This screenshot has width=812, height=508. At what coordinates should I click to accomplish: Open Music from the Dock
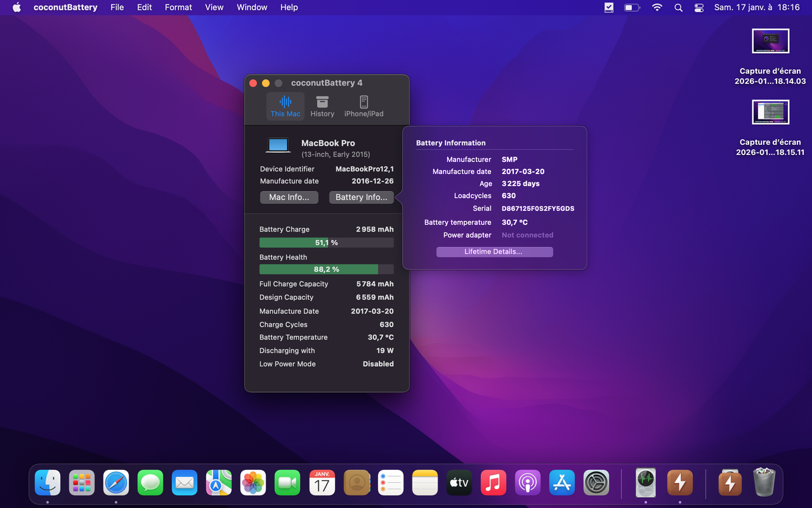tap(494, 483)
